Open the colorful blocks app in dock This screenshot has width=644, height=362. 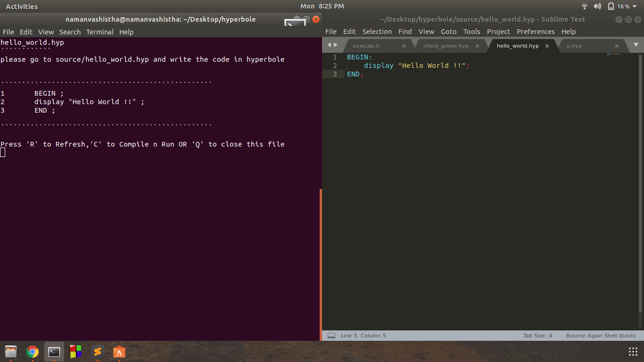tap(75, 352)
